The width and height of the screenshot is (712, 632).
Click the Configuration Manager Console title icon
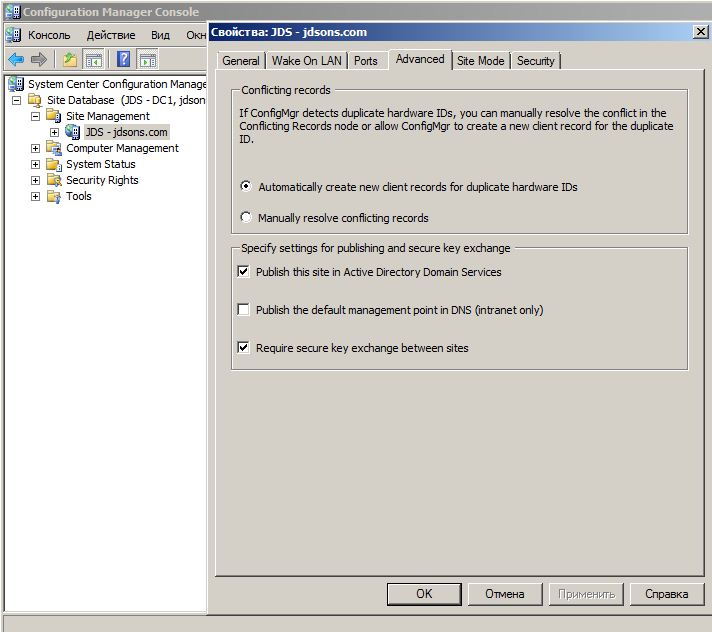[x=13, y=11]
